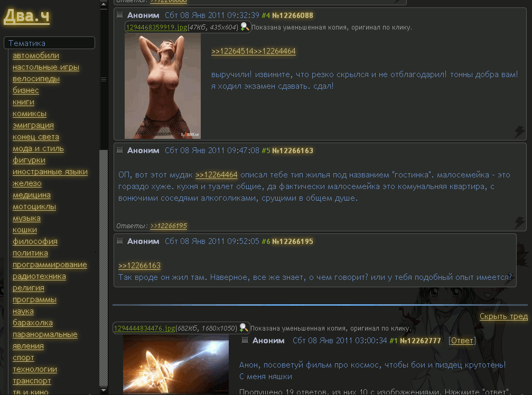
Task: Go to the спорт board
Action: pos(23,358)
